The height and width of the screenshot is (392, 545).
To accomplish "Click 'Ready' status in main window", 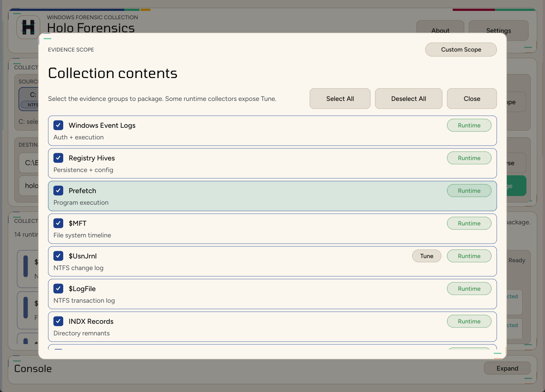I will 517,260.
